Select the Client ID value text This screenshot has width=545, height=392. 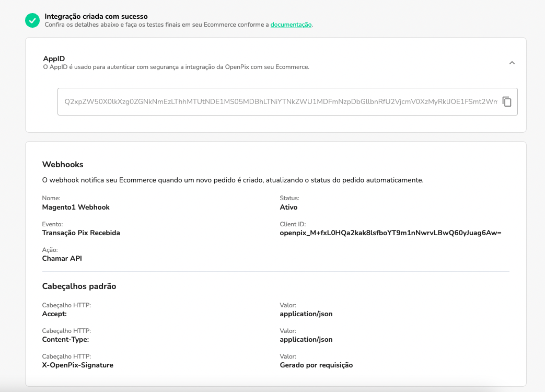click(390, 233)
